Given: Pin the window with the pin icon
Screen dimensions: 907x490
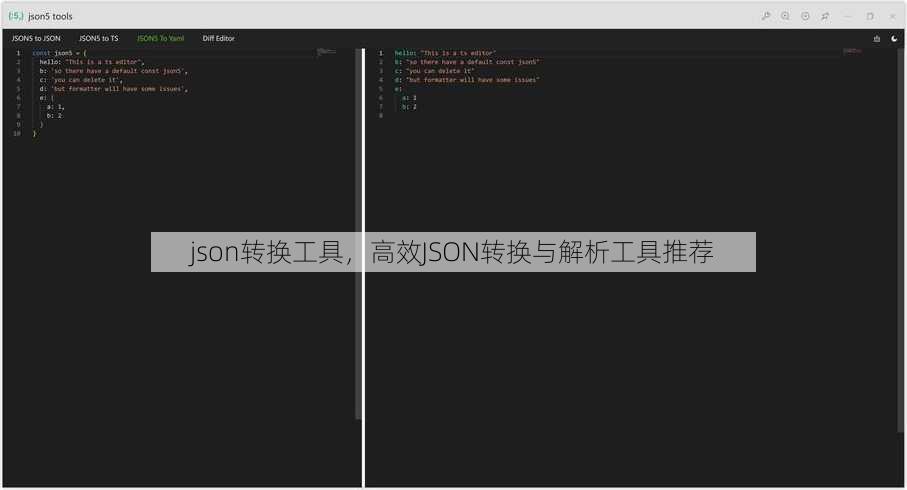Looking at the screenshot, I should pyautogui.click(x=825, y=16).
